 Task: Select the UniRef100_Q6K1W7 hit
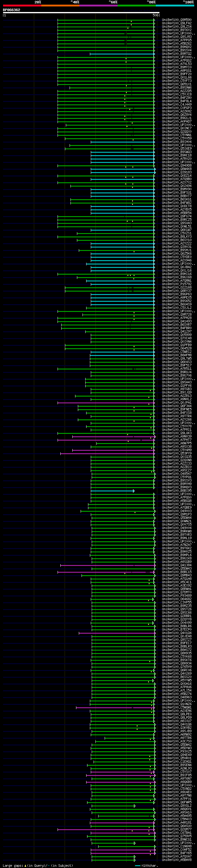click(x=177, y=230)
